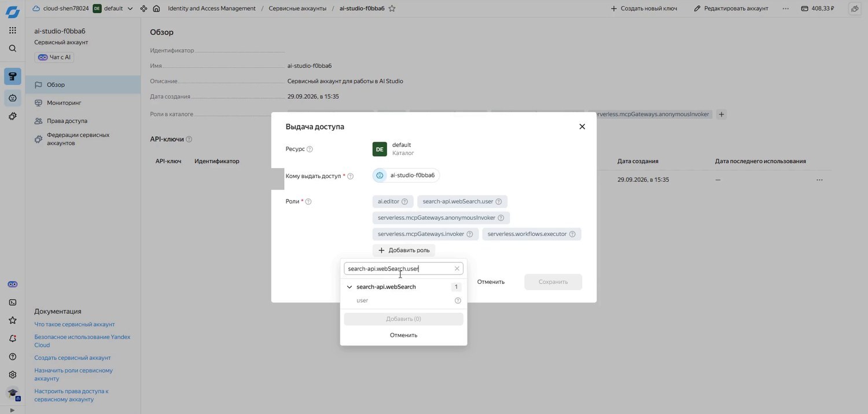Go to the home icon in breadcrumb

pyautogui.click(x=156, y=9)
